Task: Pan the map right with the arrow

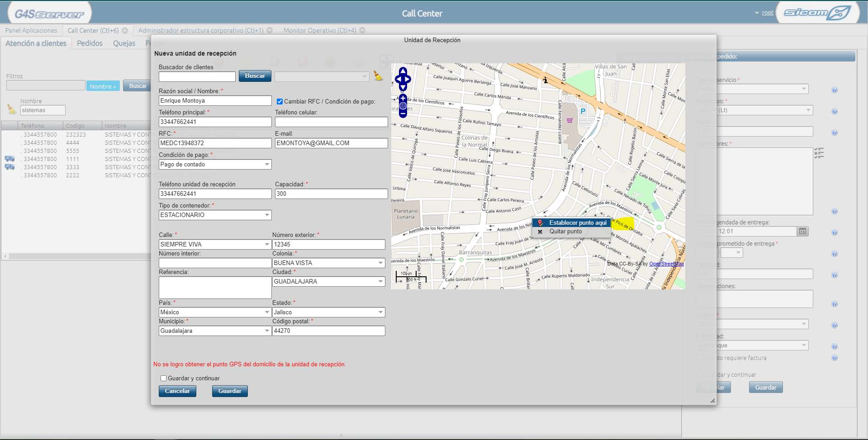Action: click(408, 79)
